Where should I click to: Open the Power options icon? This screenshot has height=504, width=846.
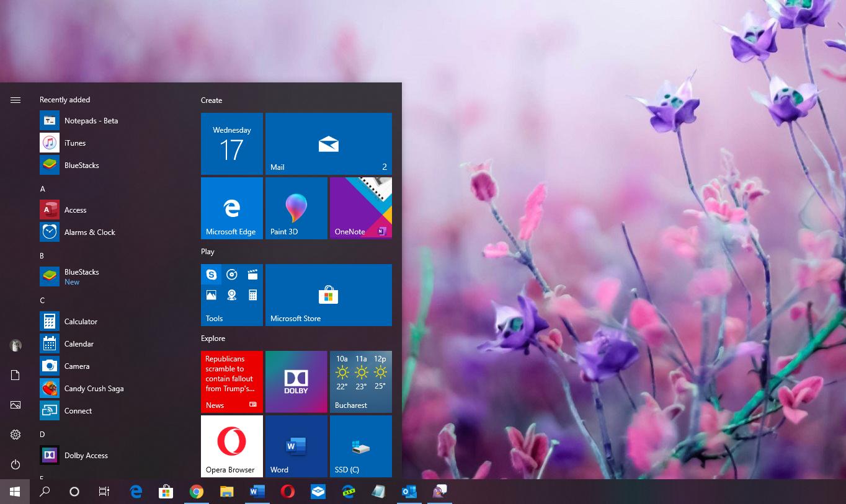(x=16, y=464)
